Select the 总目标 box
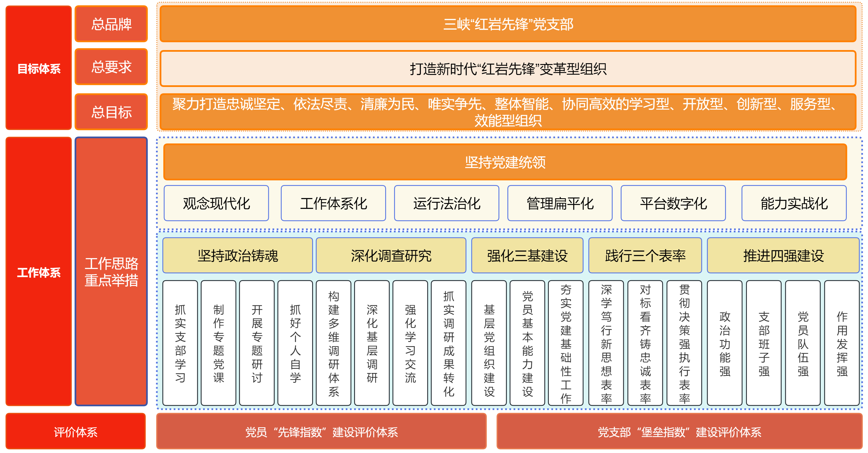This screenshot has height=453, width=868. 111,112
